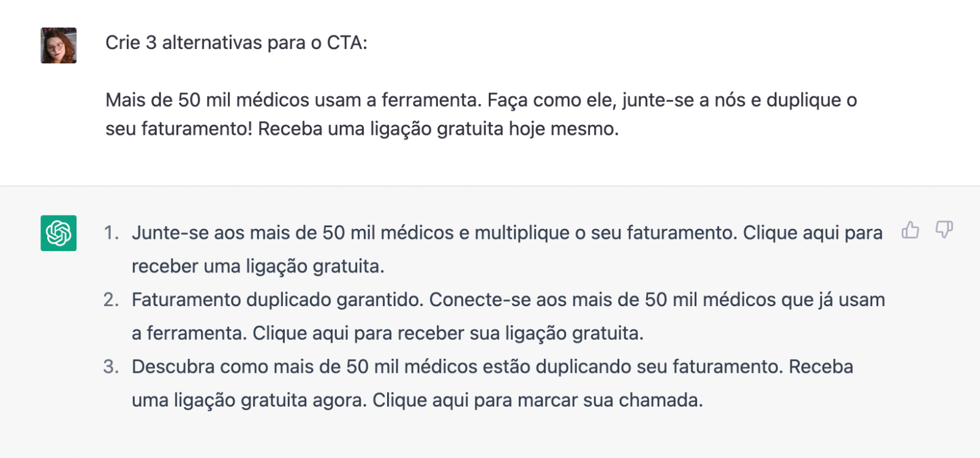Click 'uma ligação gratuita agora.' in item three

[249, 400]
